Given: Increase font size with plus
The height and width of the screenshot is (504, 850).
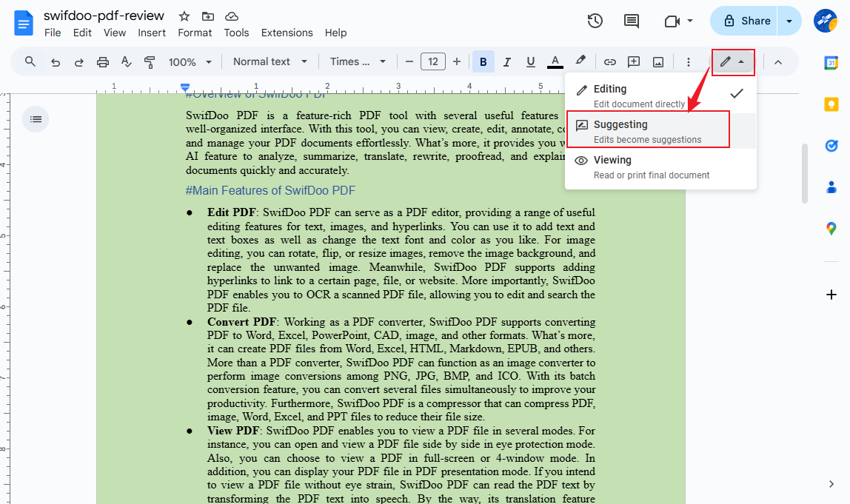Looking at the screenshot, I should coord(456,61).
